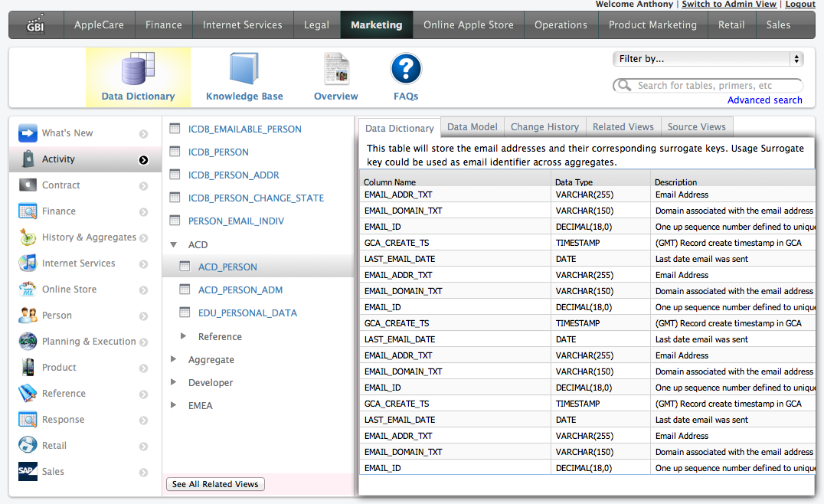The image size is (824, 504).
Task: Open the Data Dictionary database icon
Action: click(139, 70)
